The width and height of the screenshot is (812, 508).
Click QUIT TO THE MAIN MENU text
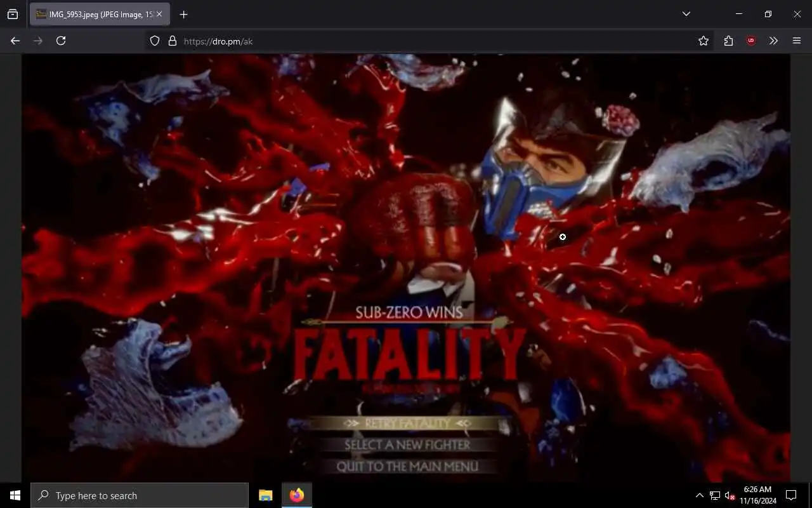click(x=407, y=467)
